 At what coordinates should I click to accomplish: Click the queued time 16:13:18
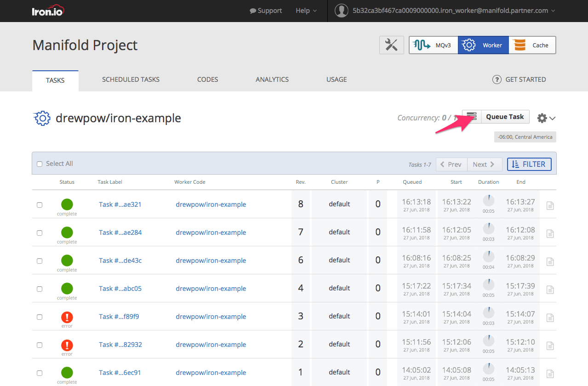pos(417,202)
